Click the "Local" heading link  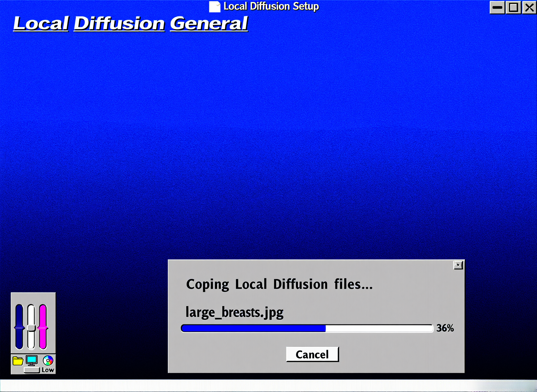pos(41,24)
